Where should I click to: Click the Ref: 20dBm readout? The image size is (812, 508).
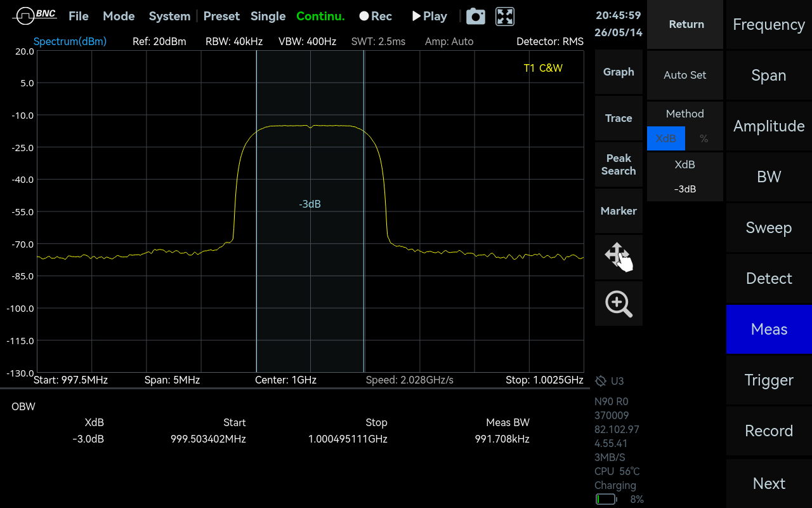click(x=159, y=41)
